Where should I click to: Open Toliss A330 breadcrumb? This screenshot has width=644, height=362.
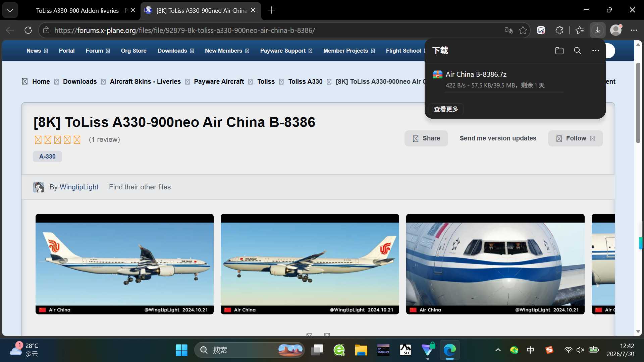pyautogui.click(x=305, y=82)
